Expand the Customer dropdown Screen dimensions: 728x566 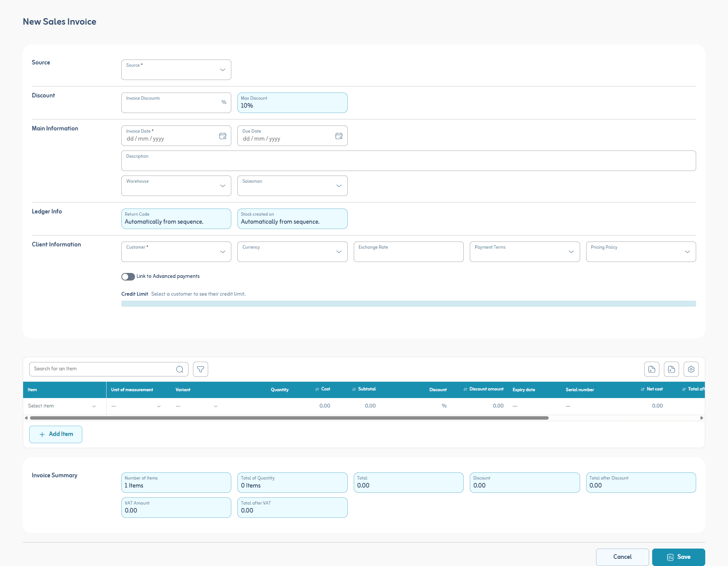point(176,252)
